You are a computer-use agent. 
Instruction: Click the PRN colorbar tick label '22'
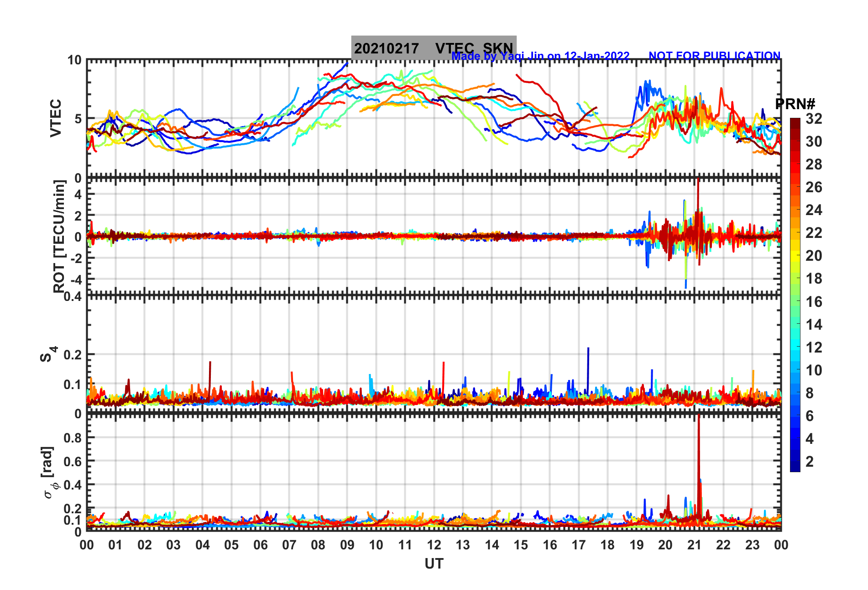click(814, 233)
